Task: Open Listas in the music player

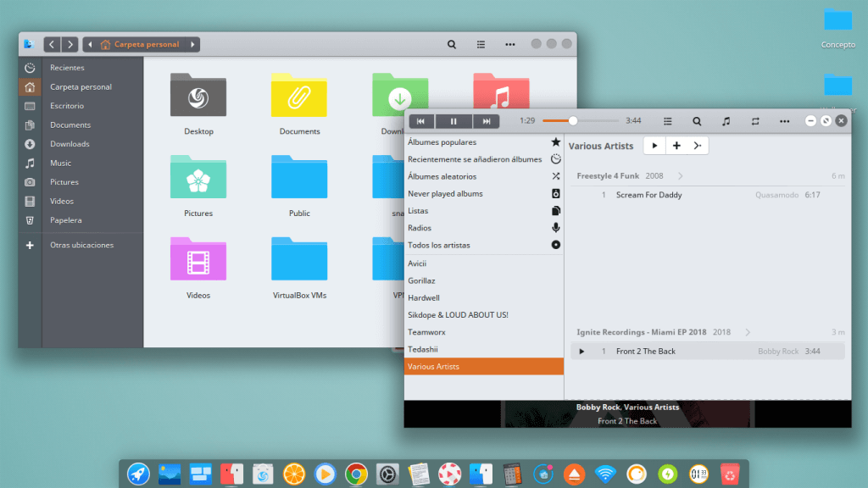Action: tap(484, 211)
